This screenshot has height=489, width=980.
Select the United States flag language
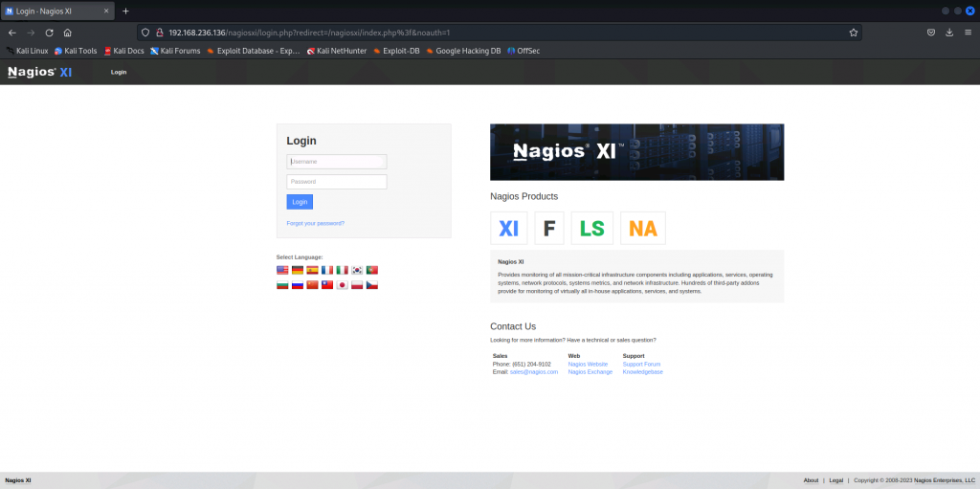[x=282, y=270]
